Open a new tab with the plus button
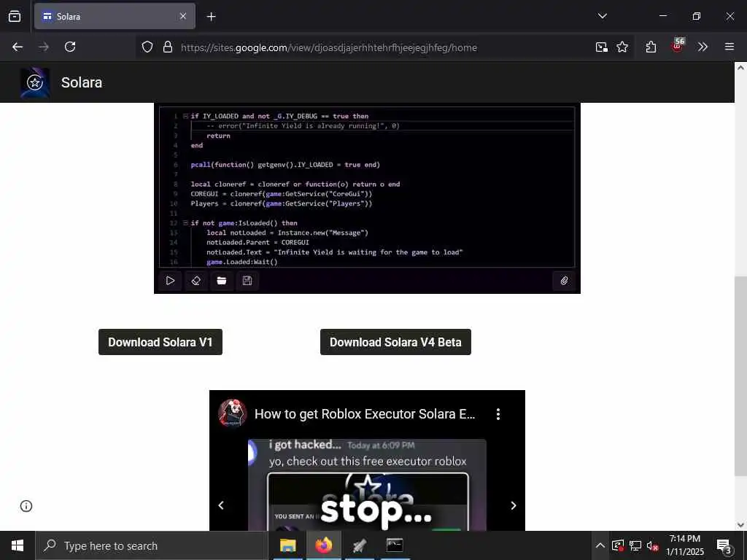 pyautogui.click(x=211, y=17)
